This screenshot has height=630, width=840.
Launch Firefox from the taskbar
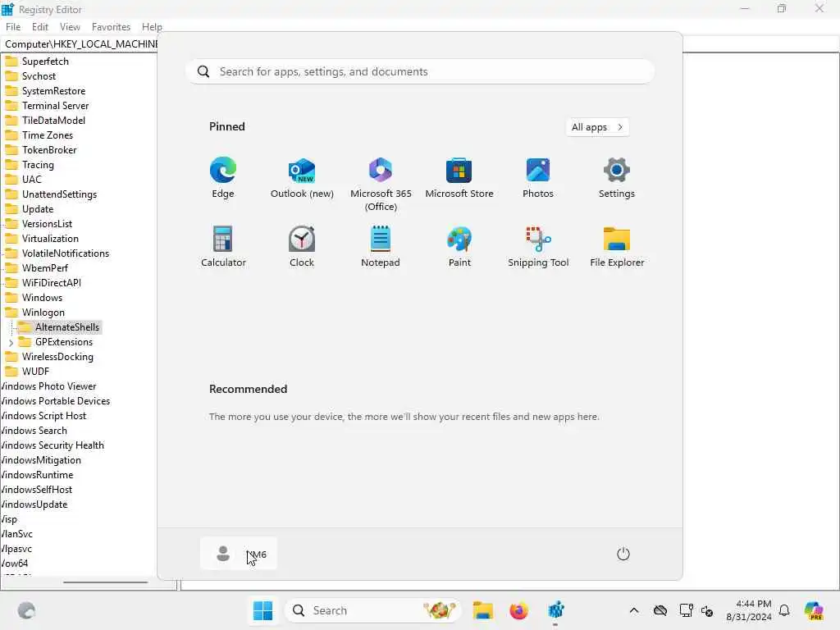click(x=518, y=610)
